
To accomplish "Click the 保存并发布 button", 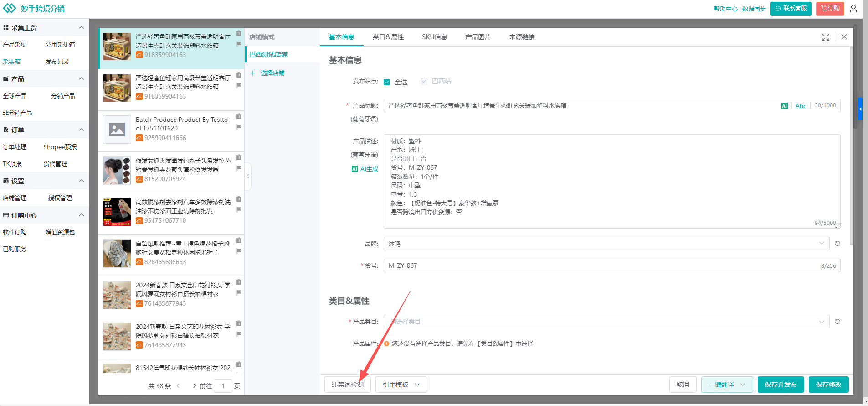I will (x=781, y=385).
